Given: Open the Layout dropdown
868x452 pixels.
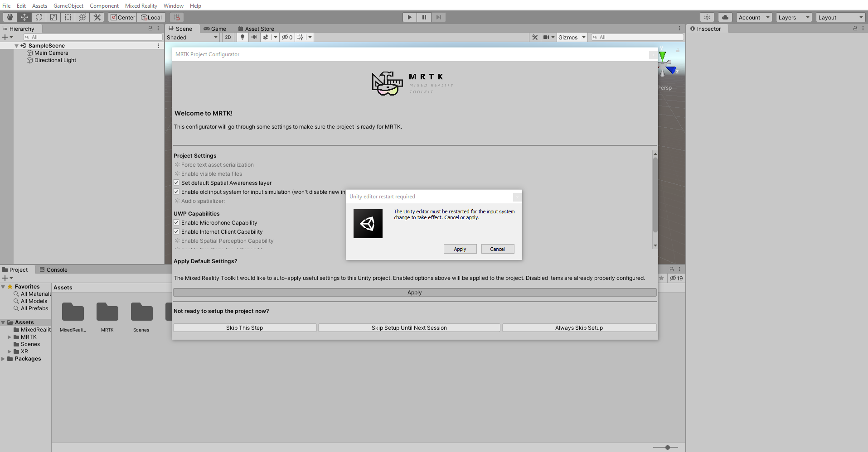Looking at the screenshot, I should [x=841, y=17].
